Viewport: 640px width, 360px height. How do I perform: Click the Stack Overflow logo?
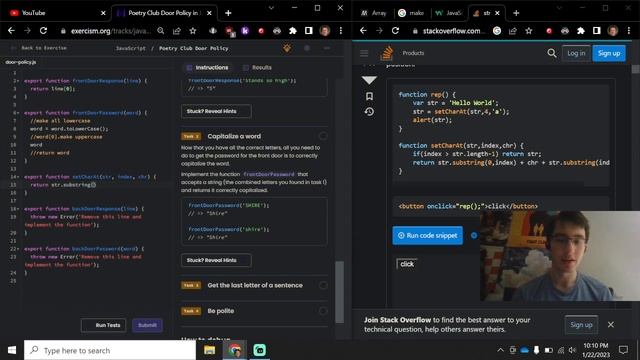click(x=386, y=53)
